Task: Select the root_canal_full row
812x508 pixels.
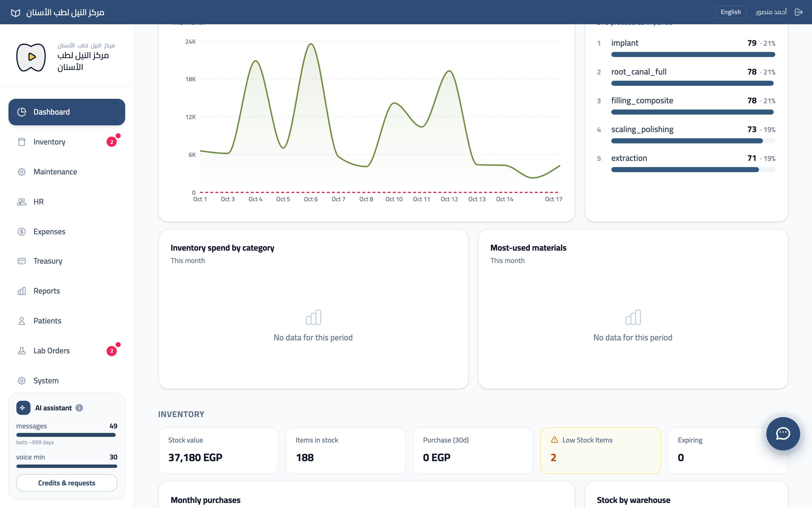Action: click(x=686, y=77)
